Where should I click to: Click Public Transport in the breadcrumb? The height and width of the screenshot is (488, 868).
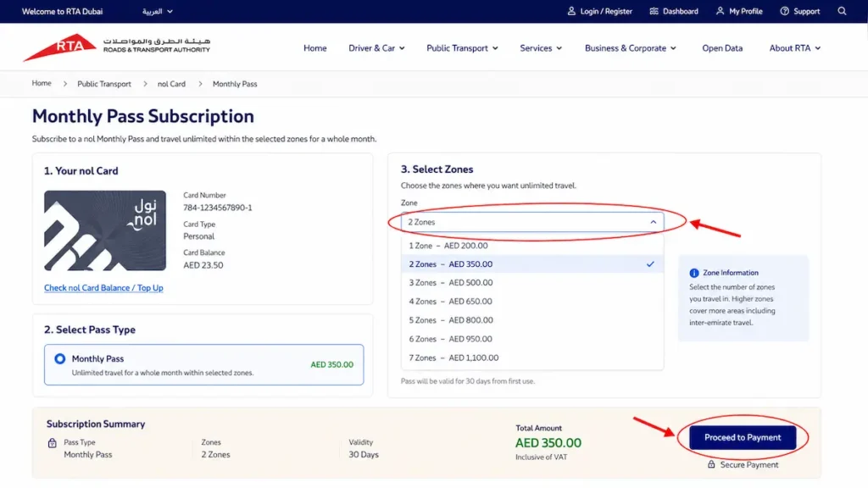pyautogui.click(x=104, y=84)
